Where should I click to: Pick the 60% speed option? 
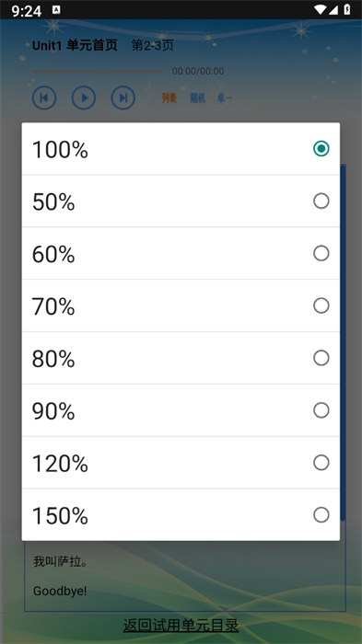point(181,253)
